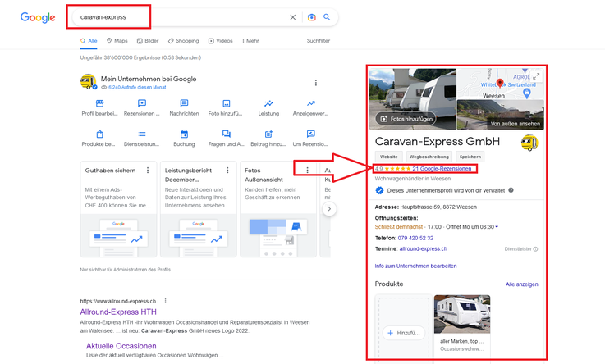Open three-dot menu next to allround-express.ch URL
The height and width of the screenshot is (364, 605).
point(165,301)
